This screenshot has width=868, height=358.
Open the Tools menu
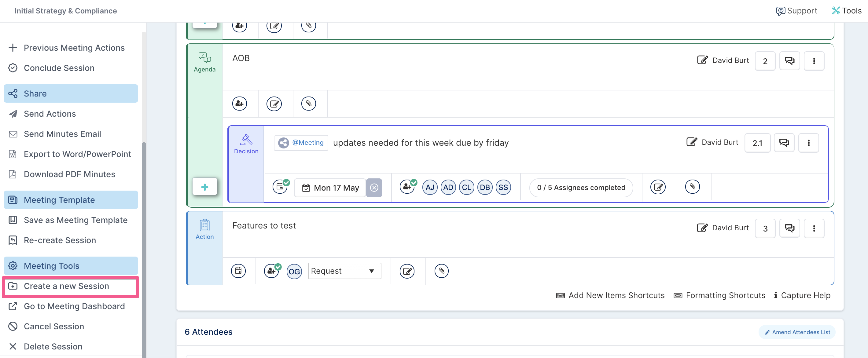pyautogui.click(x=846, y=11)
